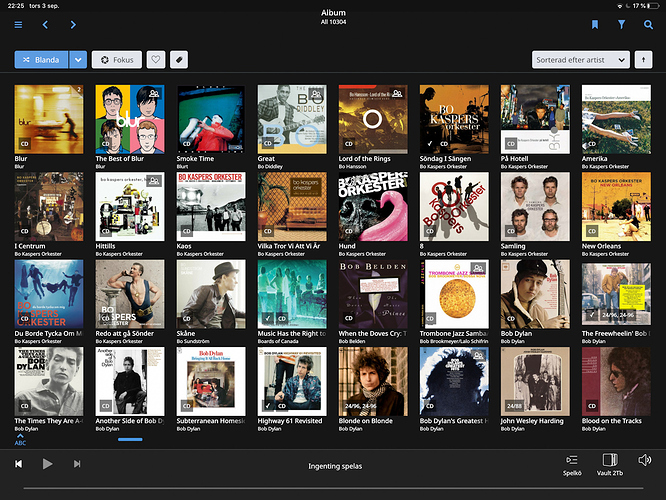The image size is (666, 500).
Task: Open the Fokus button
Action: [x=117, y=60]
